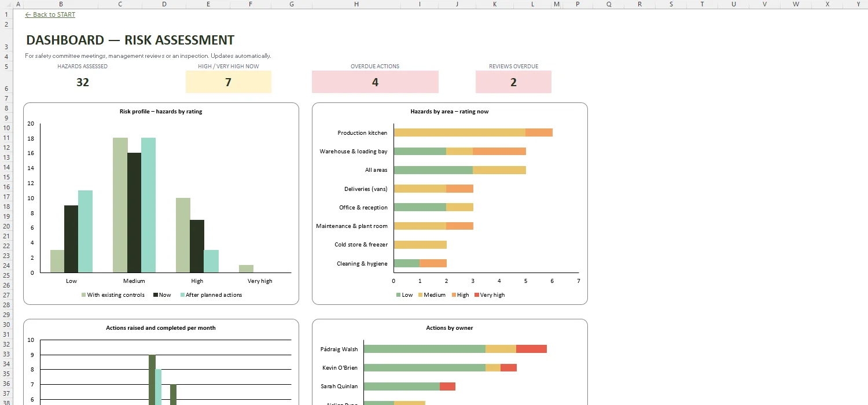Screen dimensions: 868x405
Task: Click the Low category label on risk profile axis
Action: [x=71, y=281]
